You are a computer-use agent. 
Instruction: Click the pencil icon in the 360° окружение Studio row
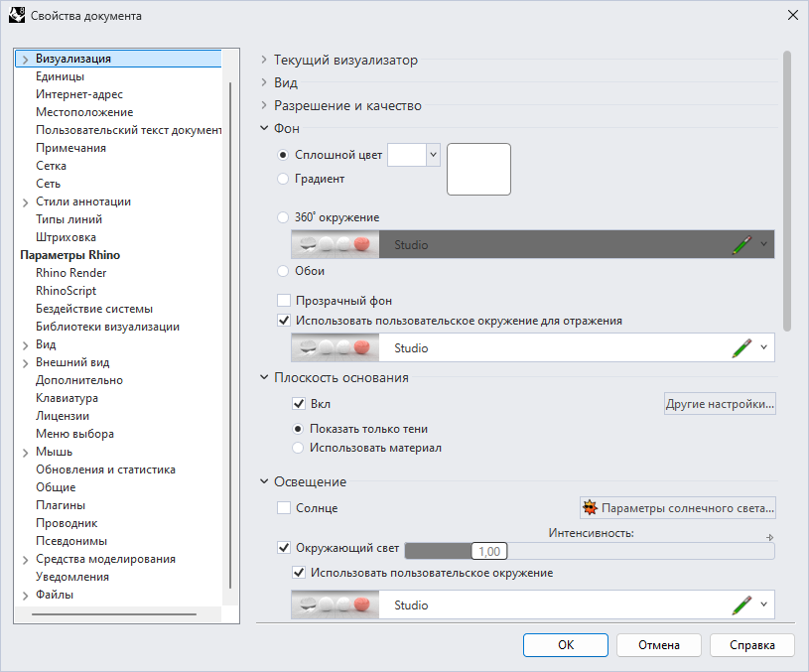[x=742, y=244]
